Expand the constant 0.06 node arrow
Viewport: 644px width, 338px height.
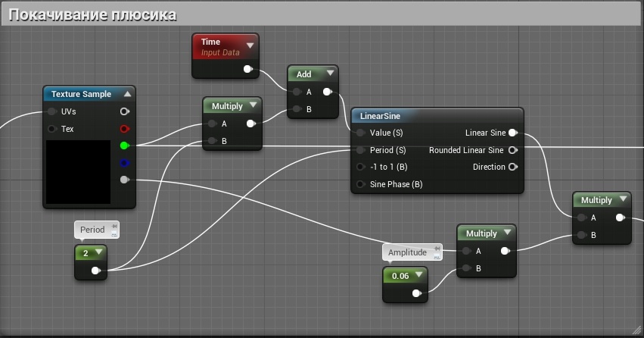[419, 274]
